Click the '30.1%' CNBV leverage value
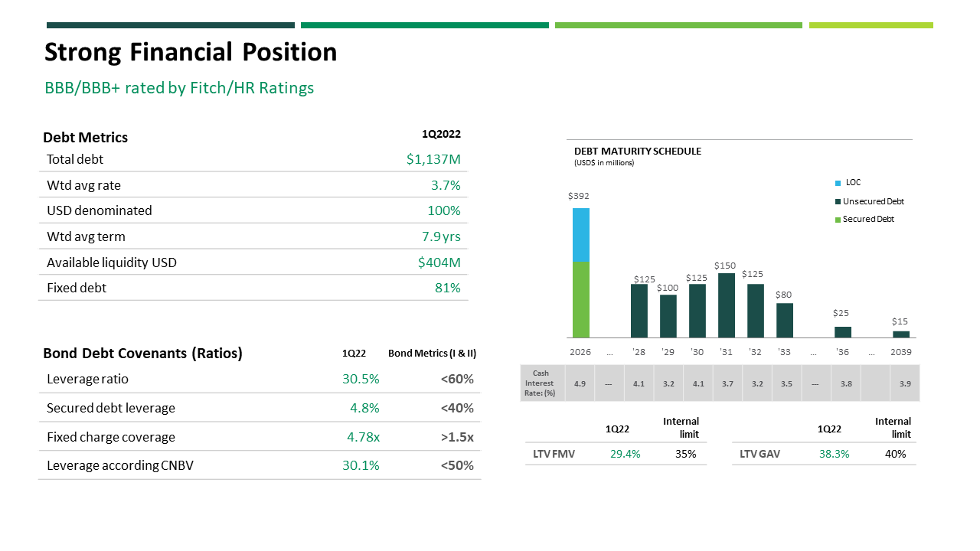Screen dimensions: 980x551 click(x=361, y=465)
